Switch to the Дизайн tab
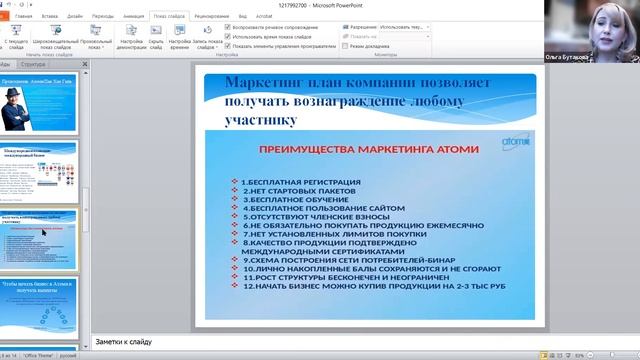640x360 pixels. [75, 16]
